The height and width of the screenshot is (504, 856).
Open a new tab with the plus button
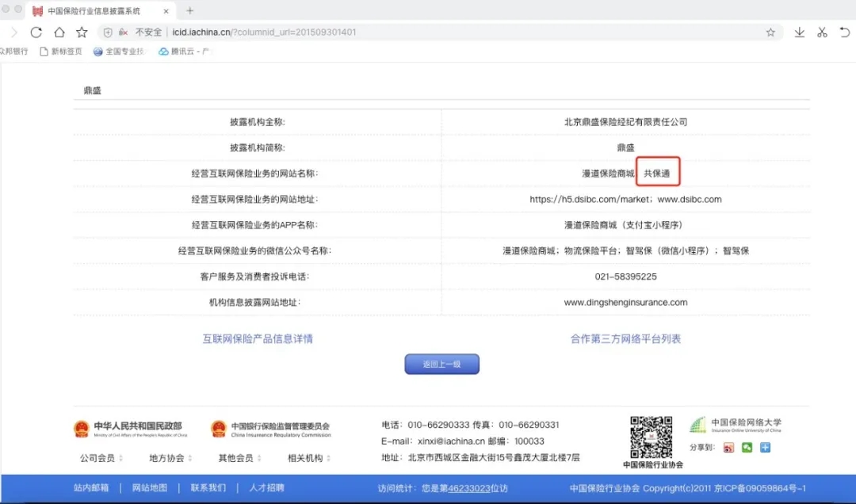190,10
